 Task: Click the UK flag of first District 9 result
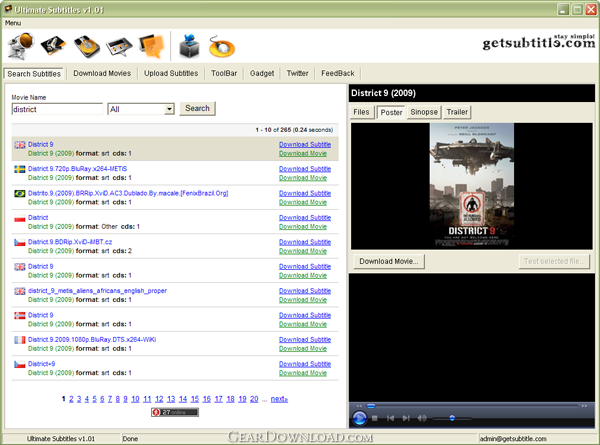click(20, 145)
